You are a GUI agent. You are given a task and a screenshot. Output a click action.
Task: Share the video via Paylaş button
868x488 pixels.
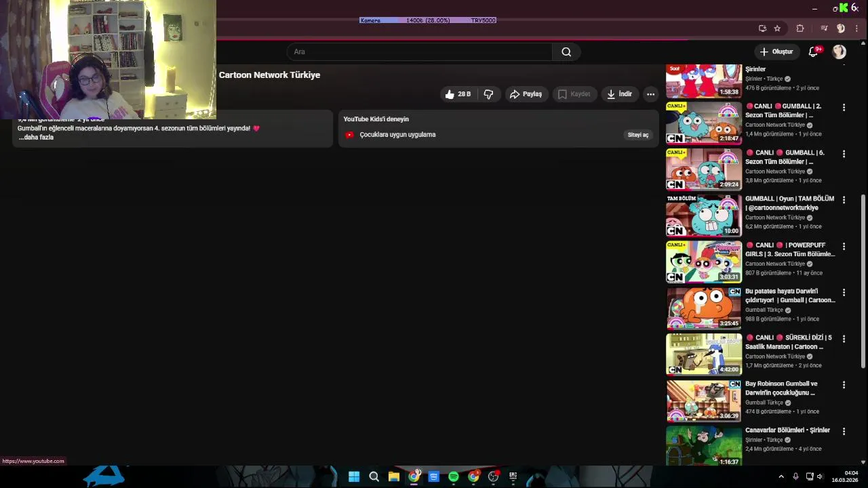[x=526, y=94]
